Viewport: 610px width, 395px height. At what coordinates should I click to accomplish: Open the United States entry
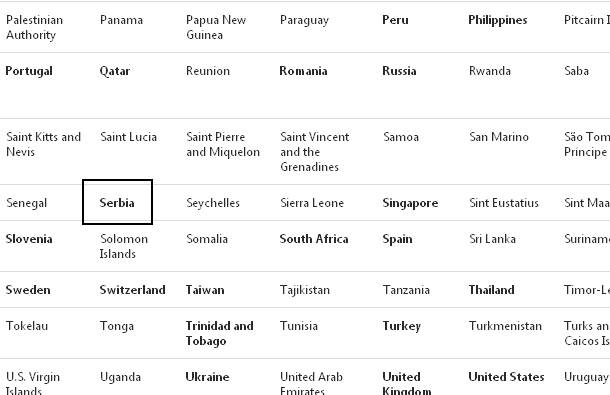click(506, 377)
